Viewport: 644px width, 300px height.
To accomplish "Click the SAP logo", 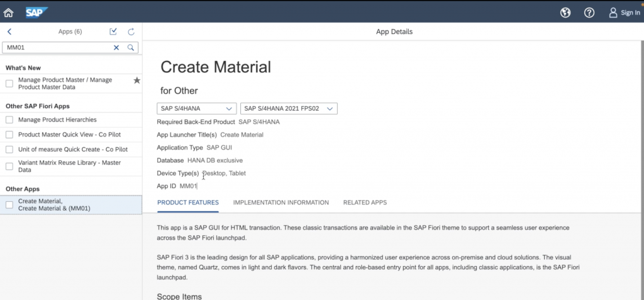I will [36, 12].
